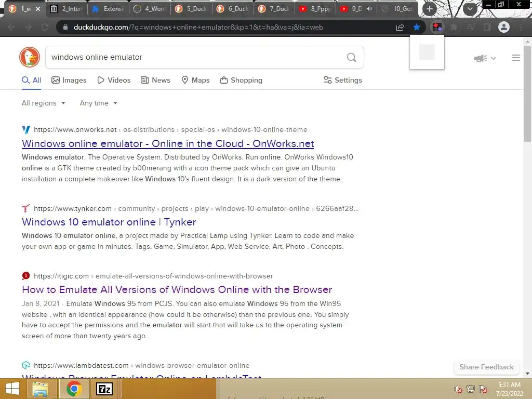The width and height of the screenshot is (532, 399).
Task: Mute the audio on the 9_D tab
Action: pos(369,9)
